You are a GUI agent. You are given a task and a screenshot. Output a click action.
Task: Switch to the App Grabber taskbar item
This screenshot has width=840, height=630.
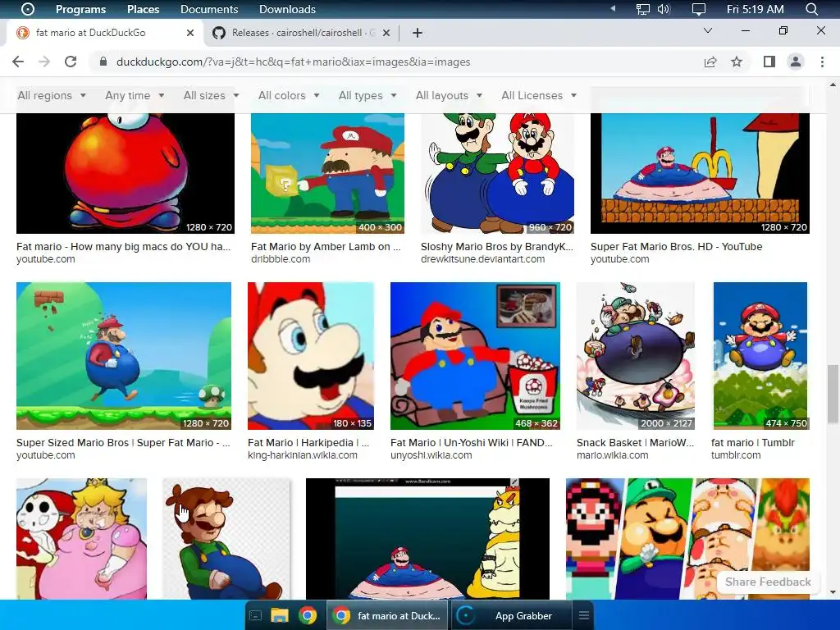pos(512,615)
